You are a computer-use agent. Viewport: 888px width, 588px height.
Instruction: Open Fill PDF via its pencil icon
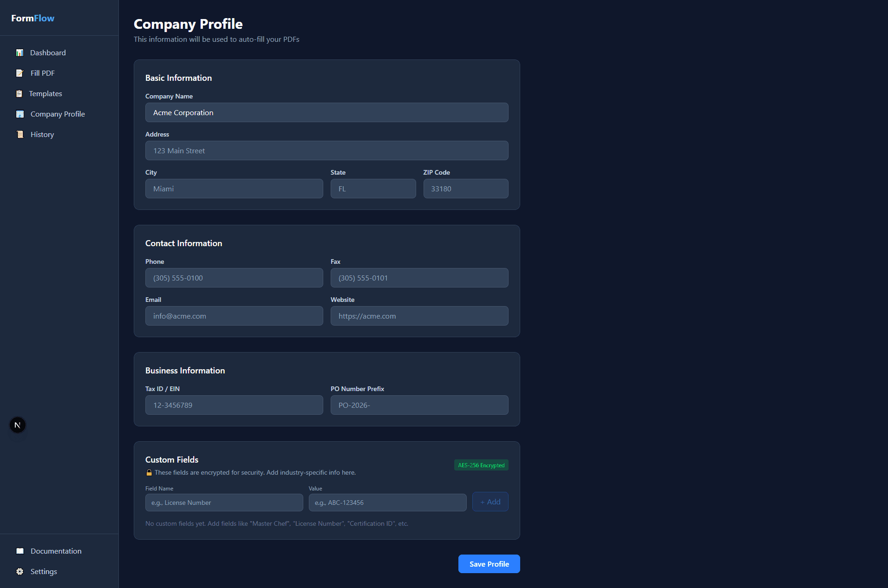[20, 73]
